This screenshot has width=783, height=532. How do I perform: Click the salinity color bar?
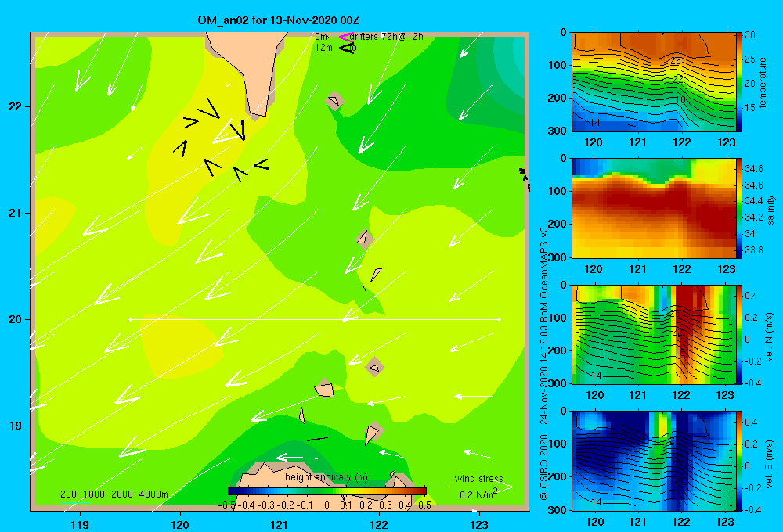(x=739, y=208)
